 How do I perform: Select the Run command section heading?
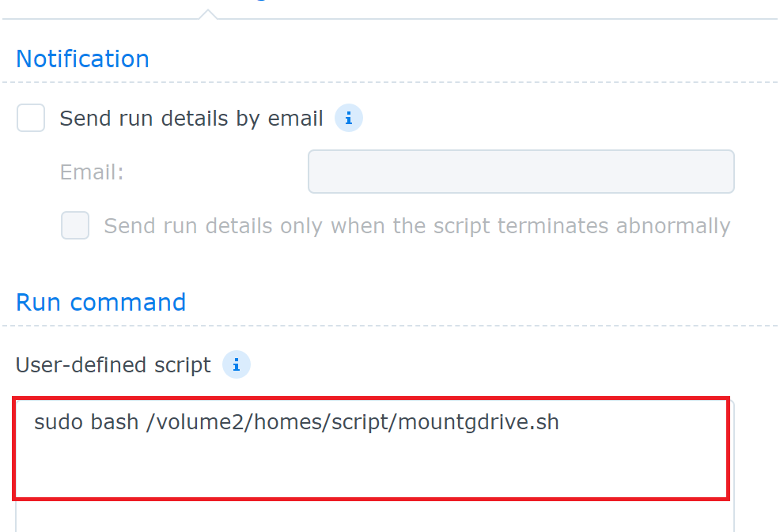coord(101,302)
